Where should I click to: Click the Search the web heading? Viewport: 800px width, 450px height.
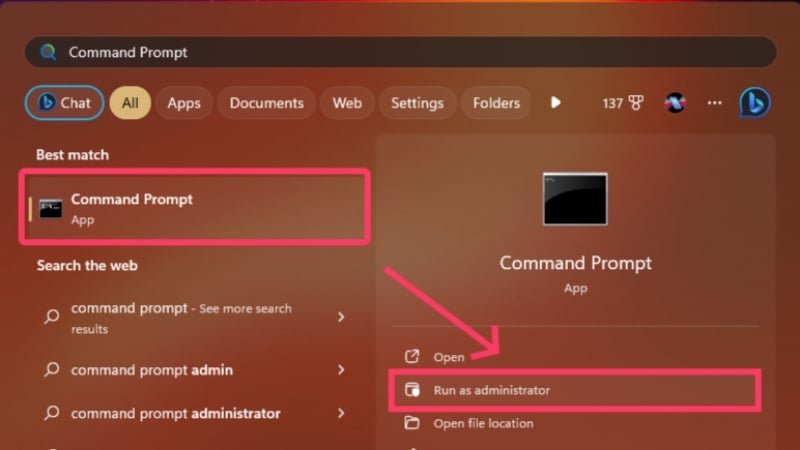click(87, 265)
